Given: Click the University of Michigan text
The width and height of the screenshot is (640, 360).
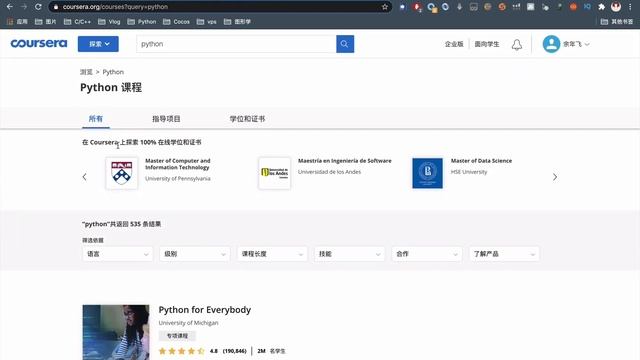Looking at the screenshot, I should (x=188, y=323).
